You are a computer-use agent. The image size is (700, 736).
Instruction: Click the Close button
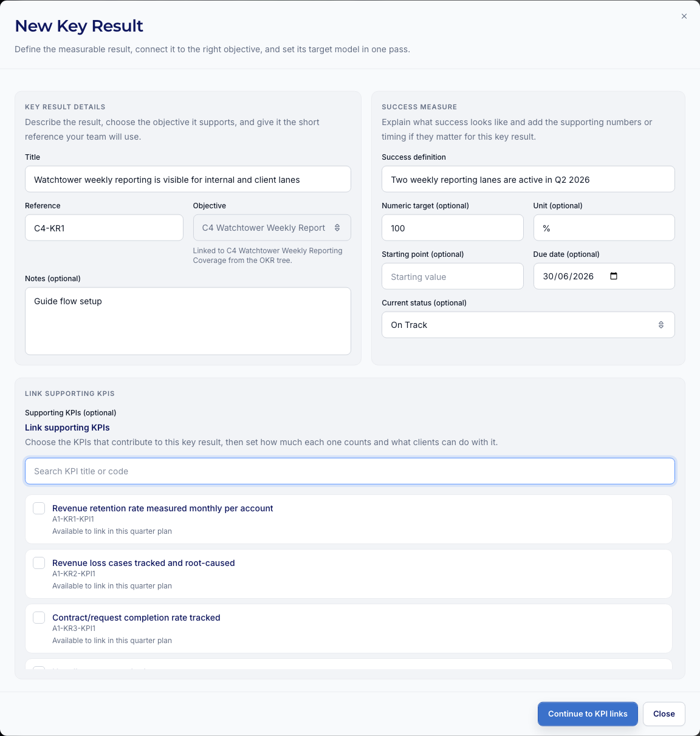tap(664, 714)
